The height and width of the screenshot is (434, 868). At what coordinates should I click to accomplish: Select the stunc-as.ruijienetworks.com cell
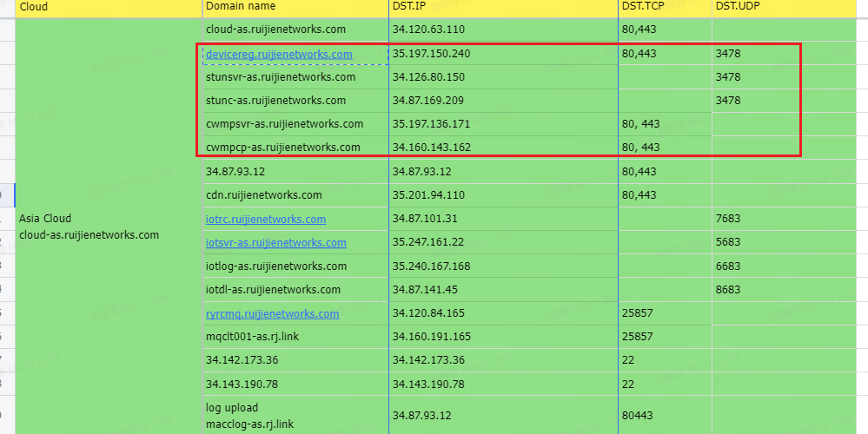pyautogui.click(x=295, y=101)
